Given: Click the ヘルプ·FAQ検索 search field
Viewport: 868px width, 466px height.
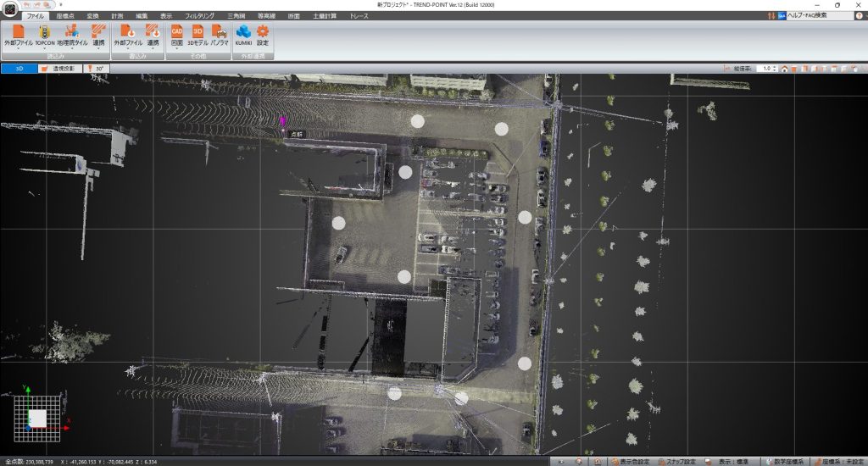Looking at the screenshot, I should [820, 16].
